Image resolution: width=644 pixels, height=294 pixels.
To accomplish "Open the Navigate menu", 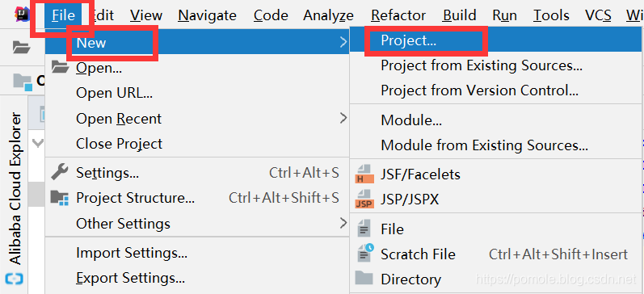I will click(x=207, y=15).
